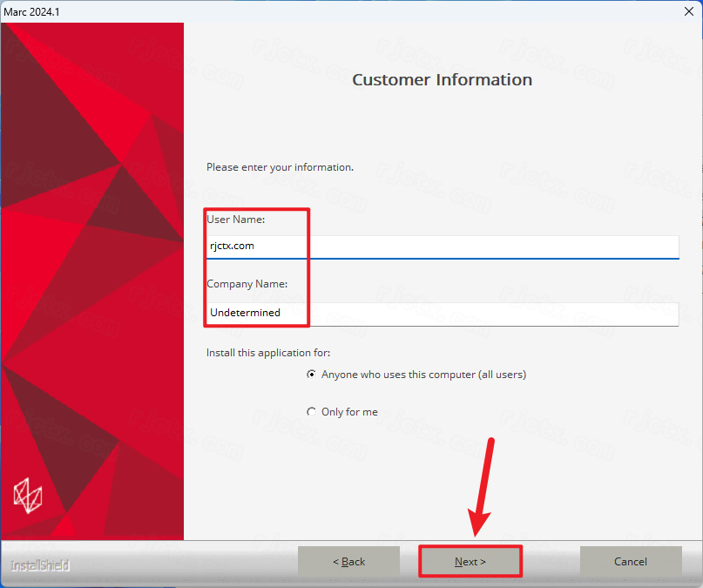This screenshot has height=588, width=703.
Task: Click the 'all users' option label
Action: tap(423, 375)
